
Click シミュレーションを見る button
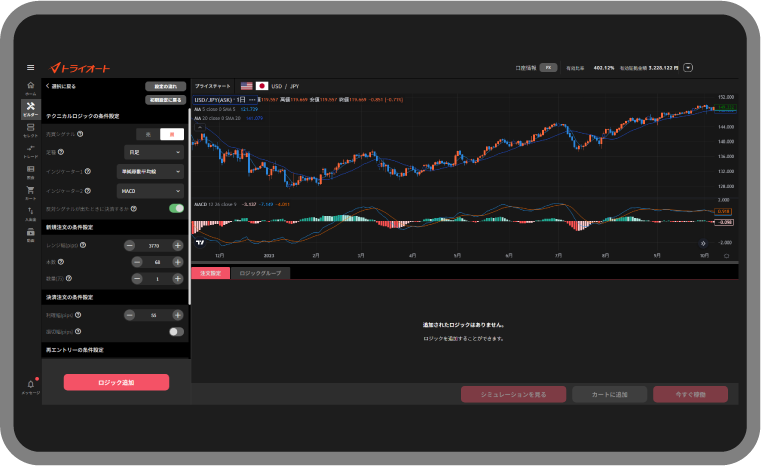[513, 394]
